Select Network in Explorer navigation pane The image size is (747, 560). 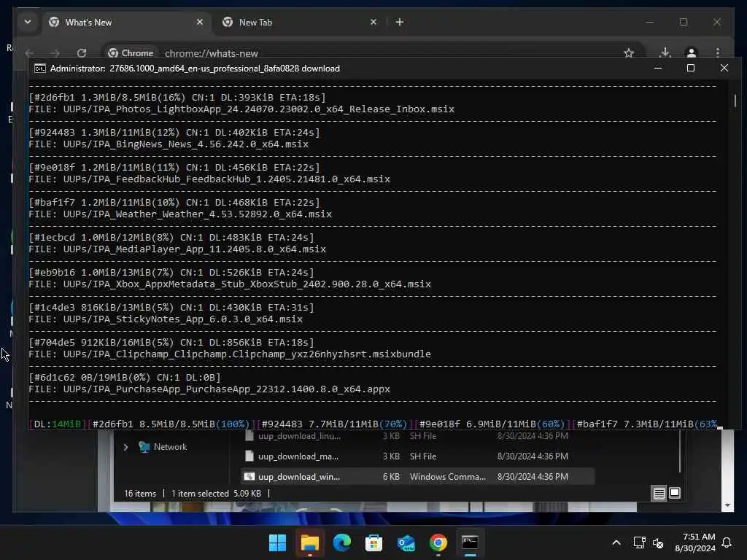(x=163, y=447)
